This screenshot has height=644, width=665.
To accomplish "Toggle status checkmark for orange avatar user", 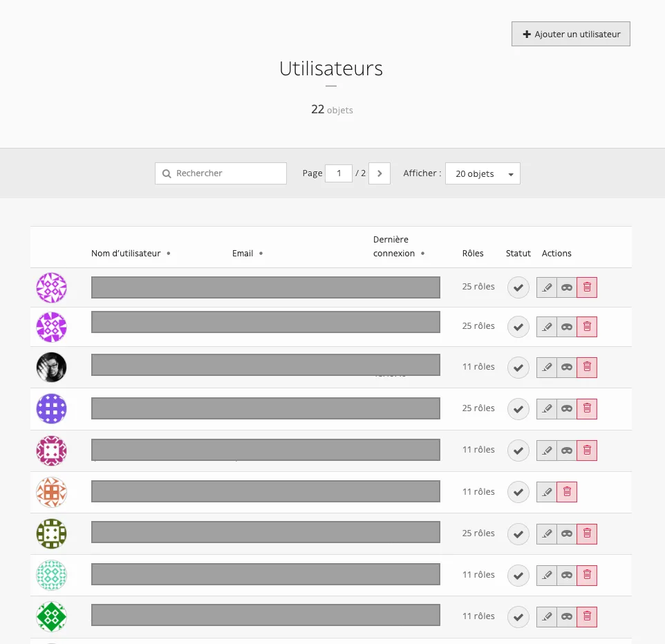I will [x=518, y=492].
